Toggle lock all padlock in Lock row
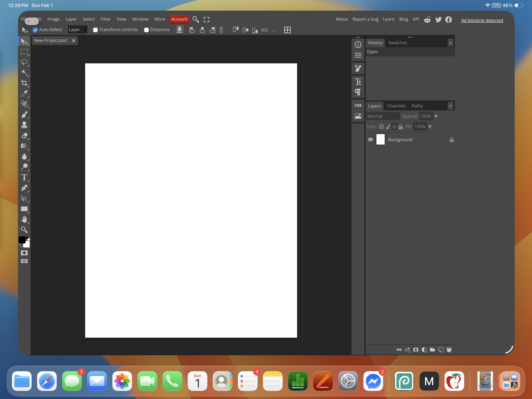The image size is (532, 399). click(x=401, y=127)
